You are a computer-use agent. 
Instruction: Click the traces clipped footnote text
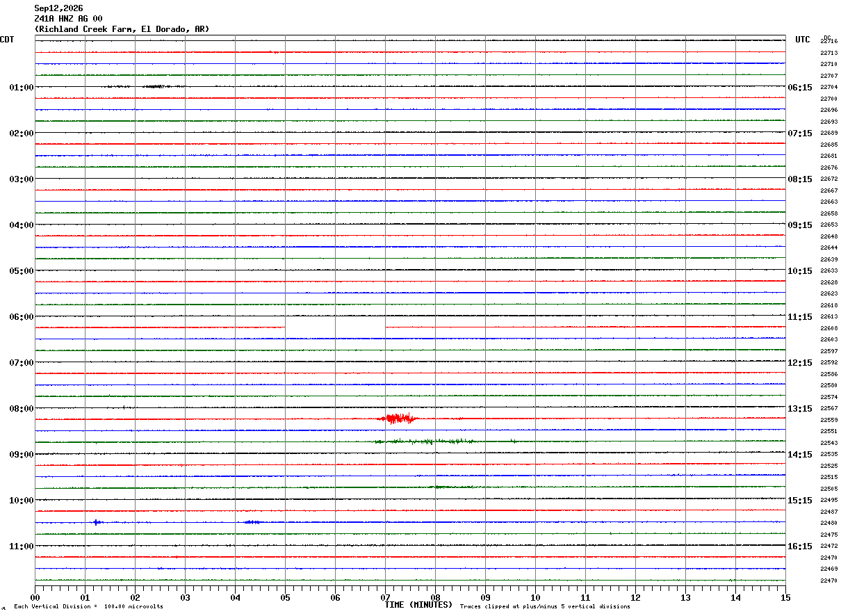click(545, 607)
